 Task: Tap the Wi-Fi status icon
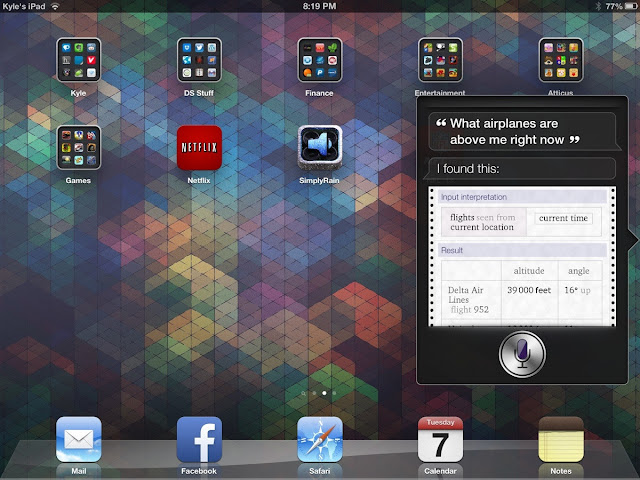(x=55, y=6)
